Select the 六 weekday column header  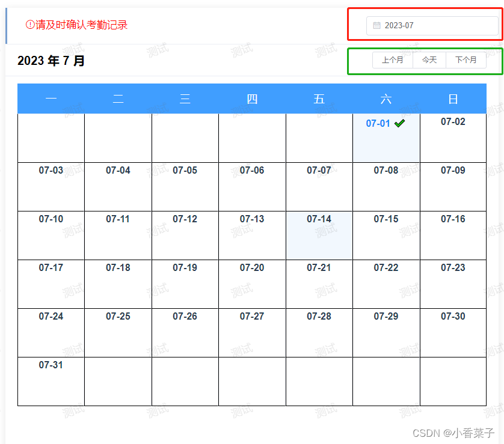click(386, 99)
